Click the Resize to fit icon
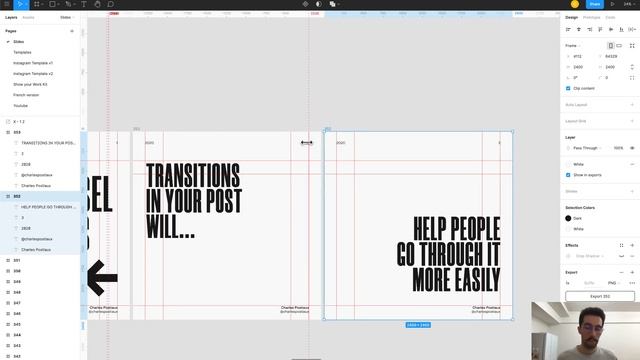Viewport: 640px width, 360px height. [x=632, y=46]
